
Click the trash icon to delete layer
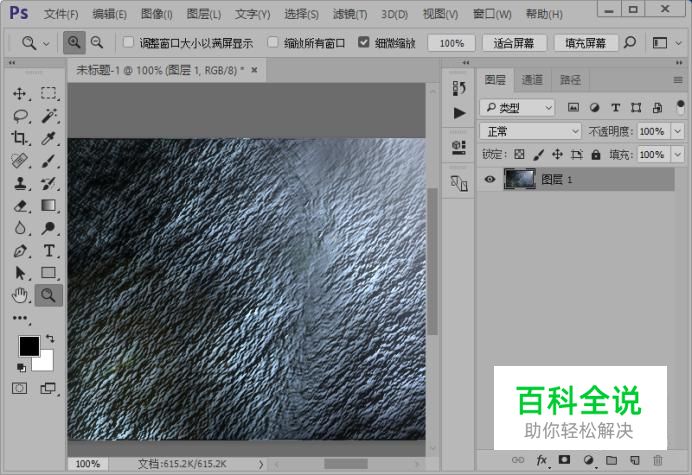point(658,460)
